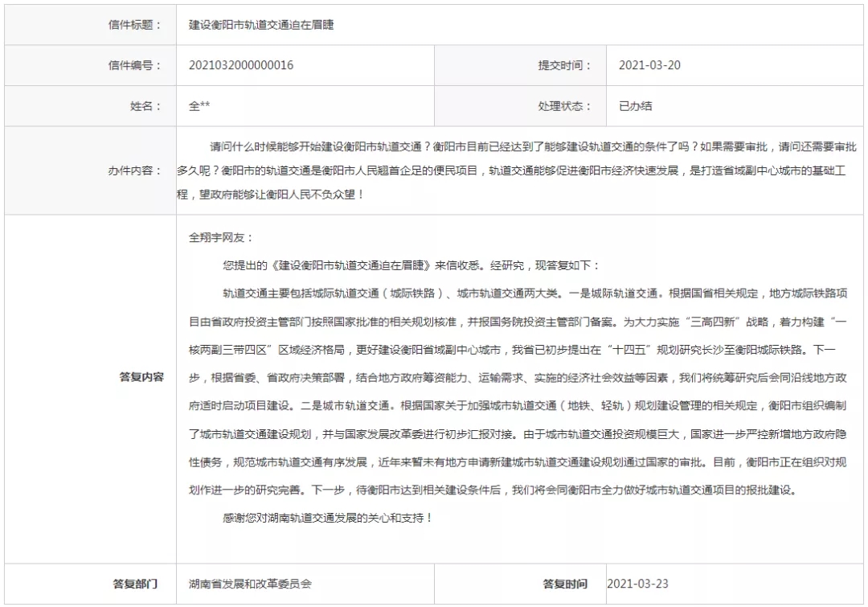Click the reply date 2021-03-23

pos(637,584)
